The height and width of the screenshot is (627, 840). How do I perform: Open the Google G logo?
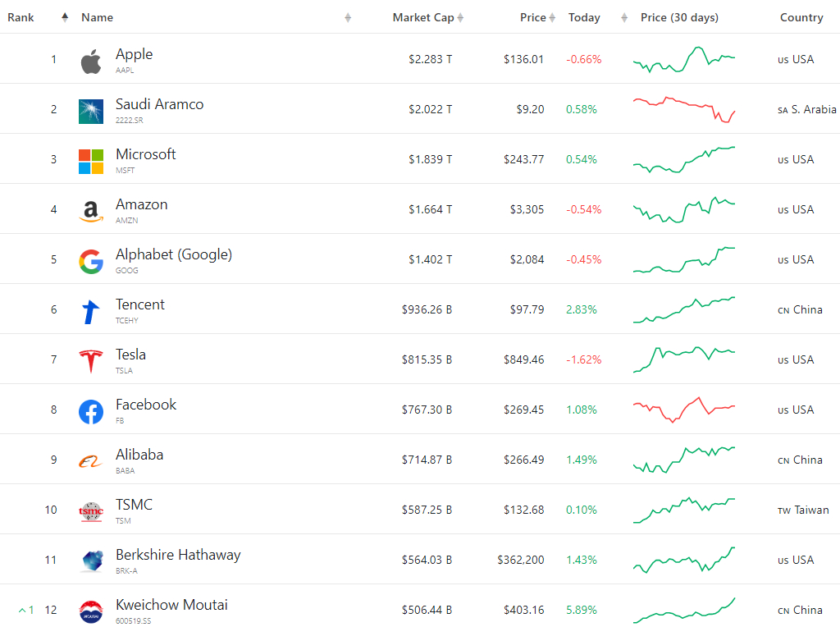[x=91, y=262]
